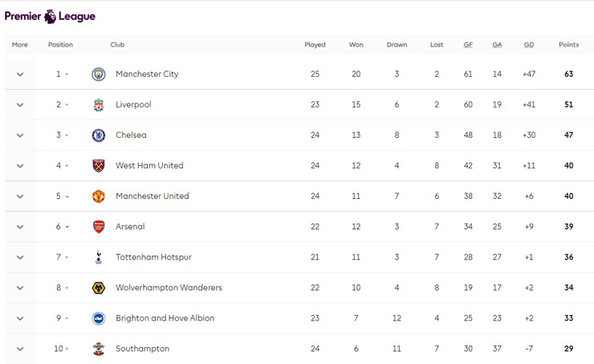This screenshot has width=594, height=364.
Task: Click the West Ham United crest
Action: pyautogui.click(x=99, y=166)
